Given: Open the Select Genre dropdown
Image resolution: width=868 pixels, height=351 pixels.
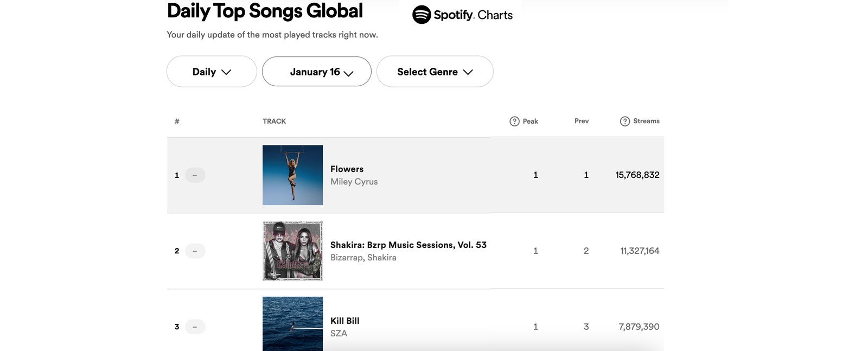Looking at the screenshot, I should pos(435,71).
